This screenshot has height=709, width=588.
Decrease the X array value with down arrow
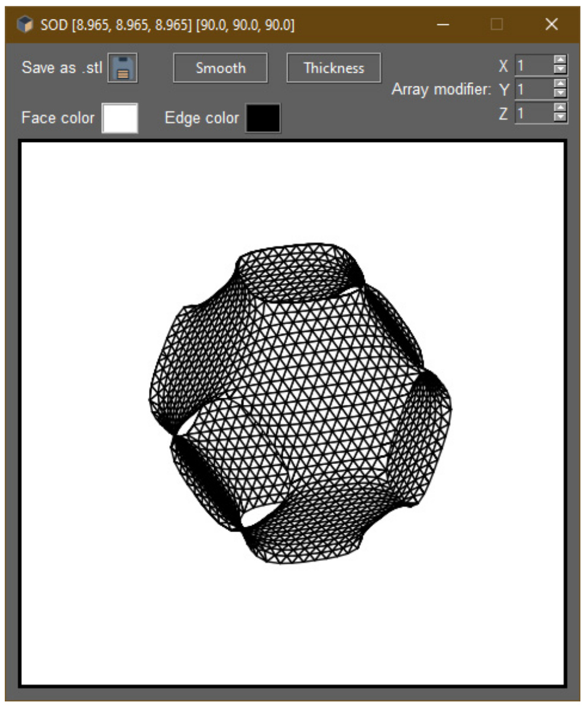pos(560,69)
